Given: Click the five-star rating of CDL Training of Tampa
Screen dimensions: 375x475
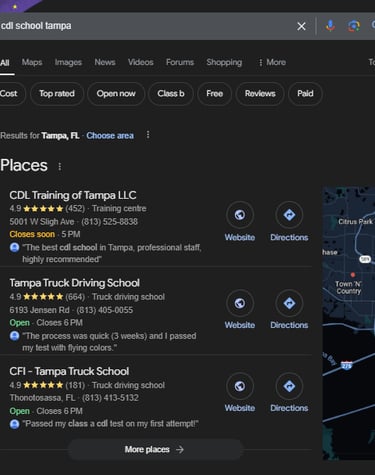Looking at the screenshot, I should [43, 209].
